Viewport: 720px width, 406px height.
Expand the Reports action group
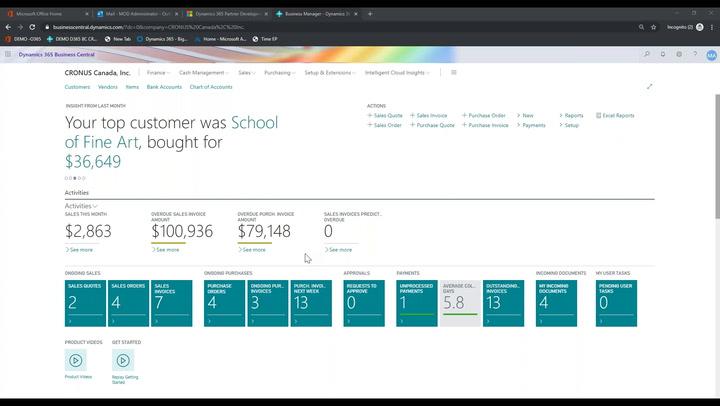572,115
